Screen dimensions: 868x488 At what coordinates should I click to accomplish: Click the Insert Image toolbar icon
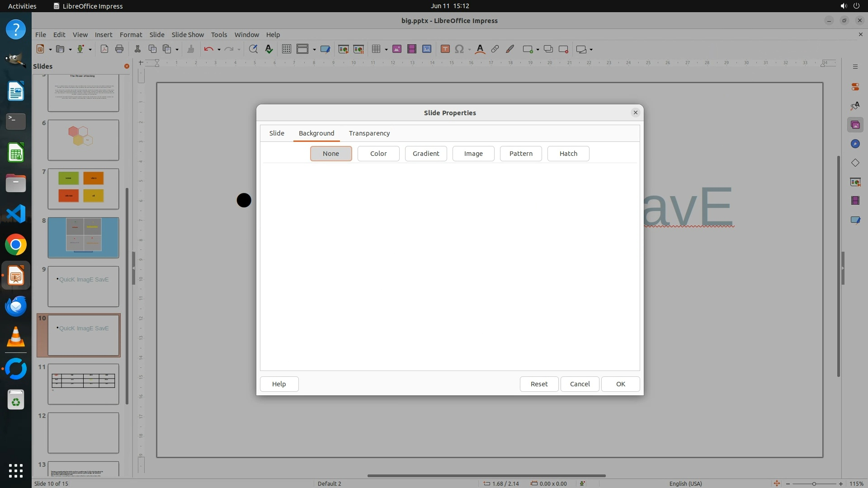tap(396, 49)
